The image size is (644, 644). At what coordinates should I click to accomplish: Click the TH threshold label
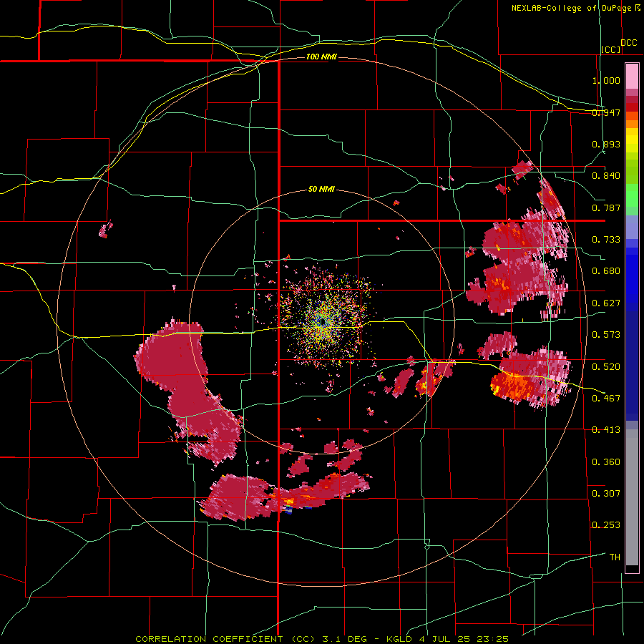(x=615, y=557)
